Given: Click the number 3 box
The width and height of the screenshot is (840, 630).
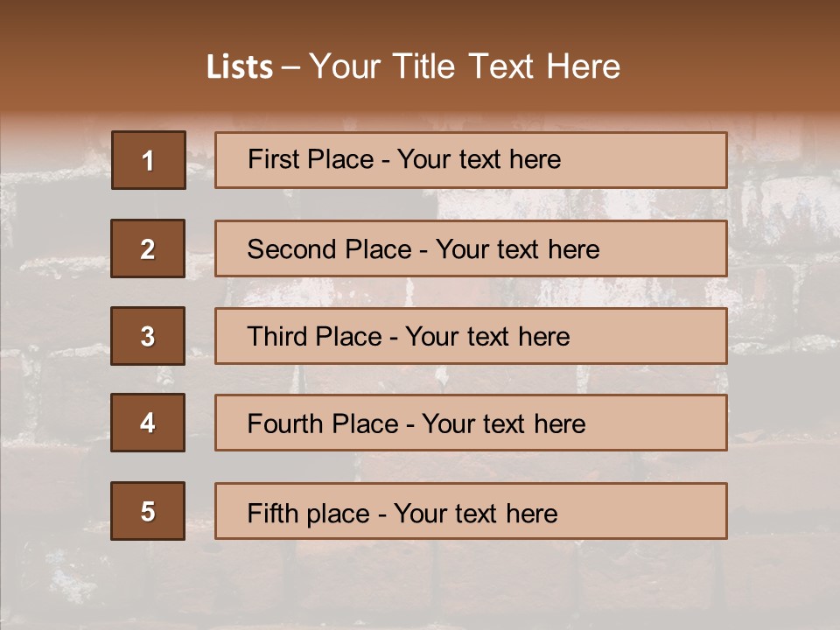Looking at the screenshot, I should point(148,336).
